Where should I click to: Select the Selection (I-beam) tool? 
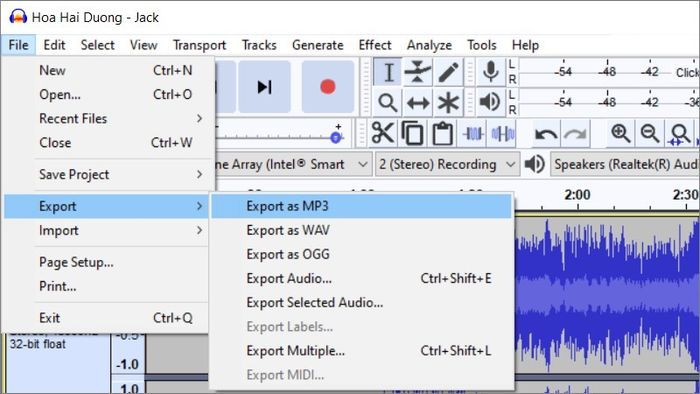388,72
